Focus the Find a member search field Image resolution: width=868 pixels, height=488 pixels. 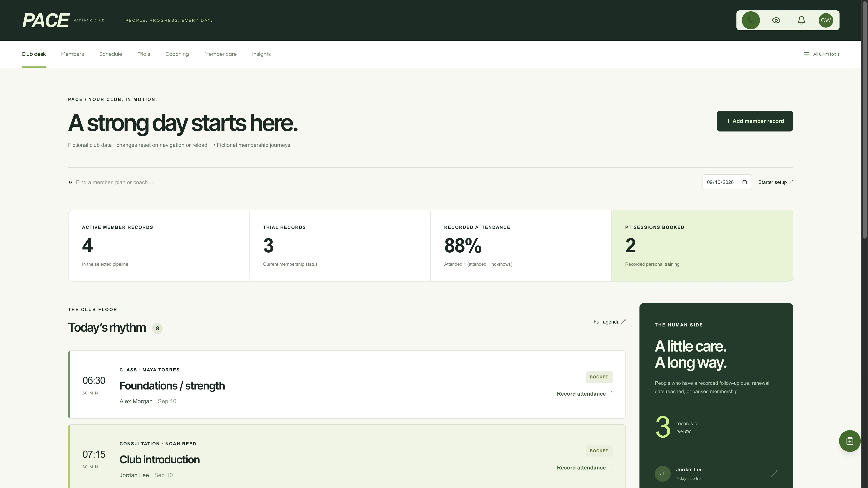click(384, 182)
